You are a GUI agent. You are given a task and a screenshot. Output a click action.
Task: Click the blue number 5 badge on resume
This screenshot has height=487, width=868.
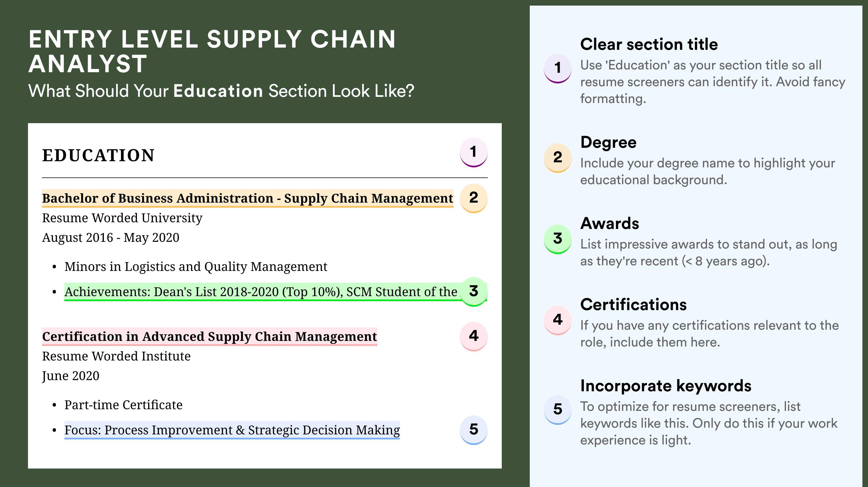(x=473, y=430)
